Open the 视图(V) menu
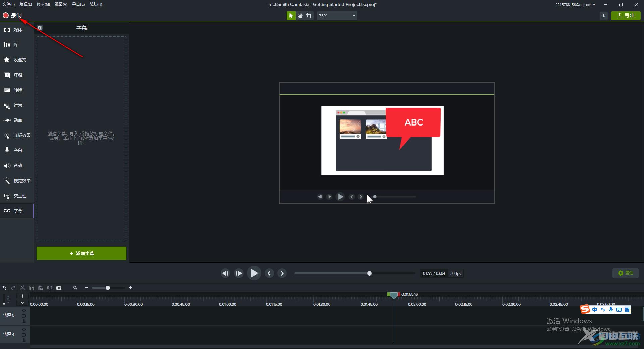Viewport: 644px width, 349px height. (x=61, y=4)
